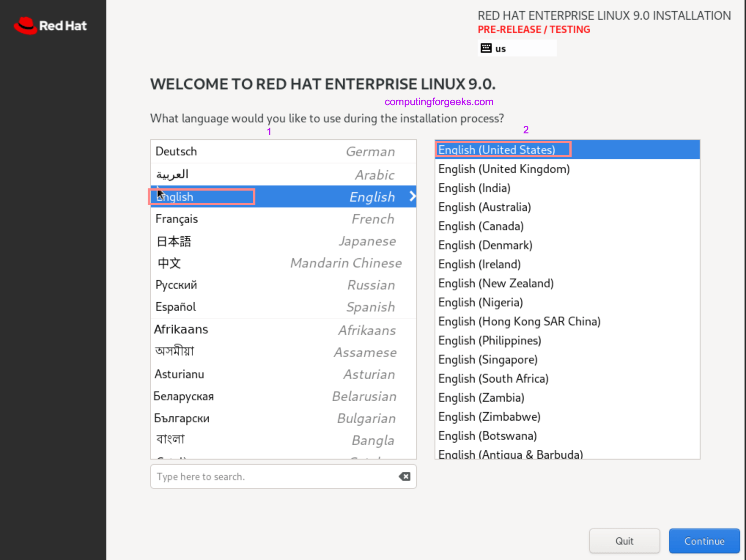Click the Red Hat logo
The width and height of the screenshot is (746, 560).
(x=50, y=26)
